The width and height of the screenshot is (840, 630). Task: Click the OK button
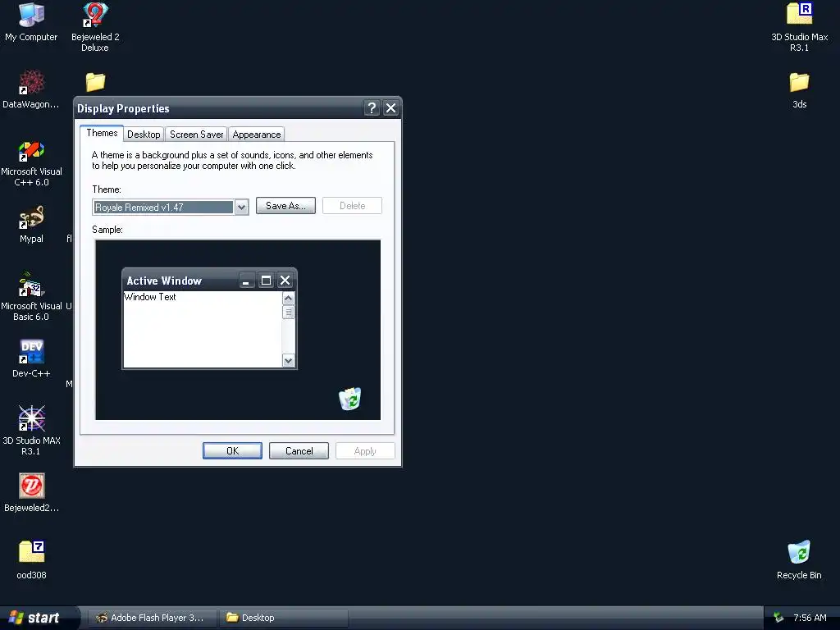pyautogui.click(x=232, y=451)
